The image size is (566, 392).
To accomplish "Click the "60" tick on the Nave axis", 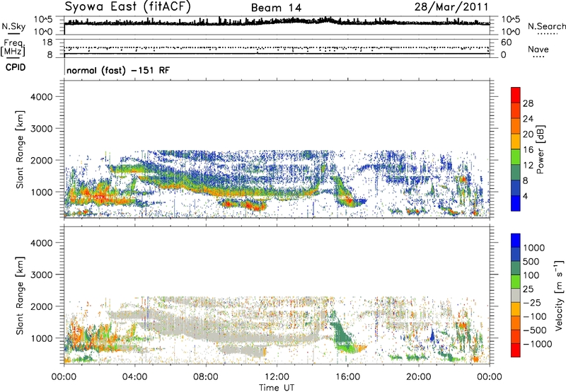I will click(507, 42).
